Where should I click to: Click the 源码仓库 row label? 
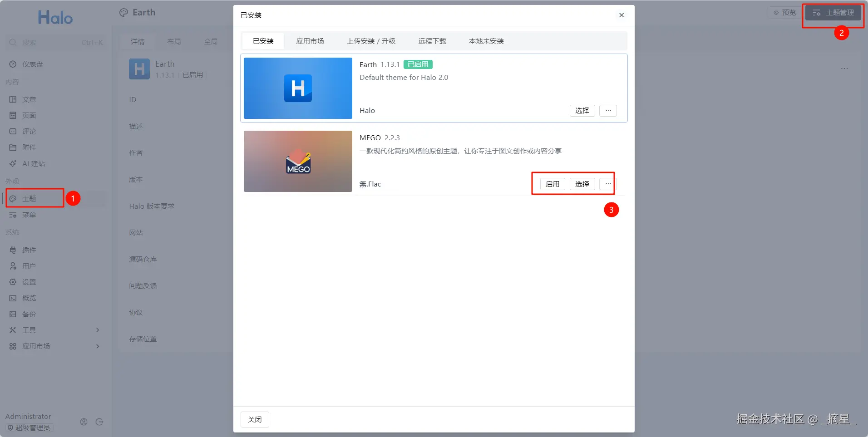pyautogui.click(x=143, y=260)
